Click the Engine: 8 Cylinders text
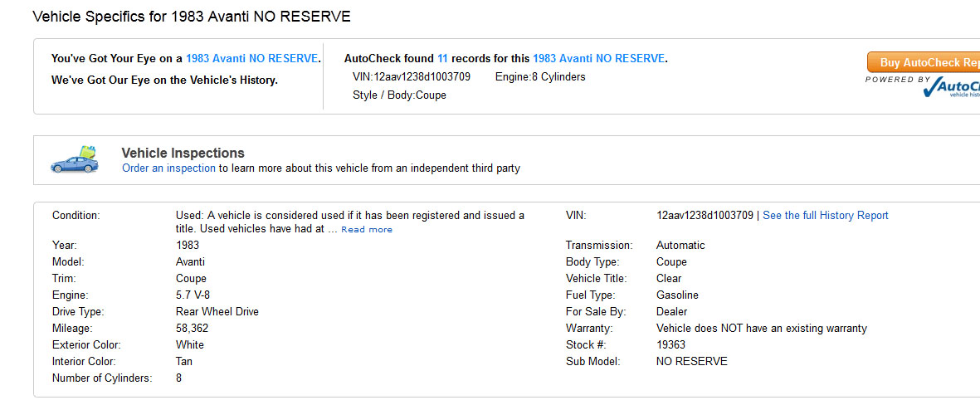The width and height of the screenshot is (980, 400). point(540,77)
